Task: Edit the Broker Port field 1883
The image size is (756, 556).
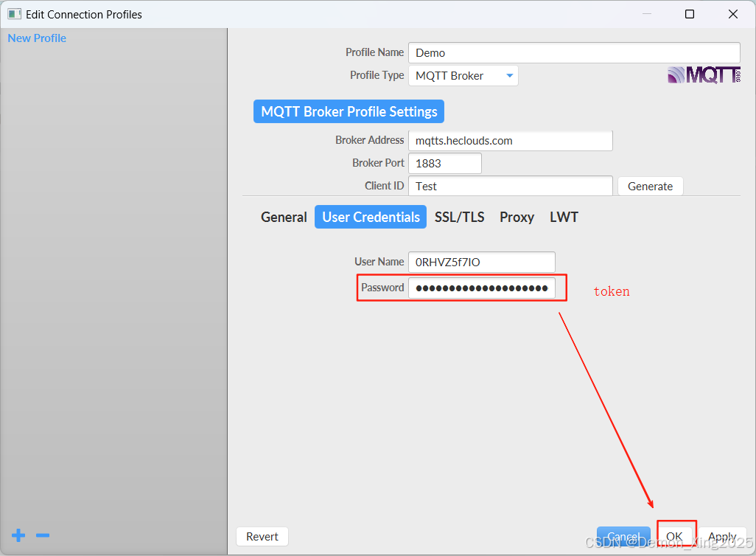Action: pos(445,163)
